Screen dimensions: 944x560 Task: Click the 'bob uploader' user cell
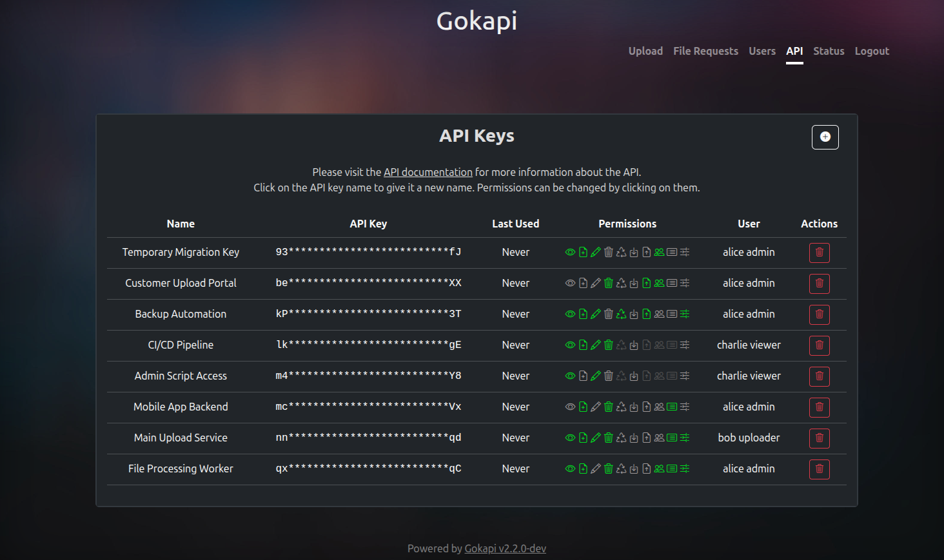pos(749,438)
